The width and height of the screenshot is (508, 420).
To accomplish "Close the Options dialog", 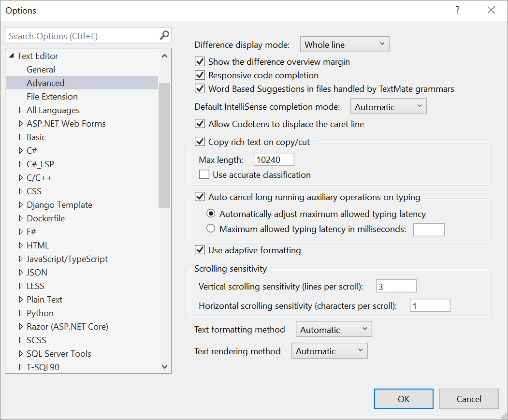I will click(x=491, y=10).
